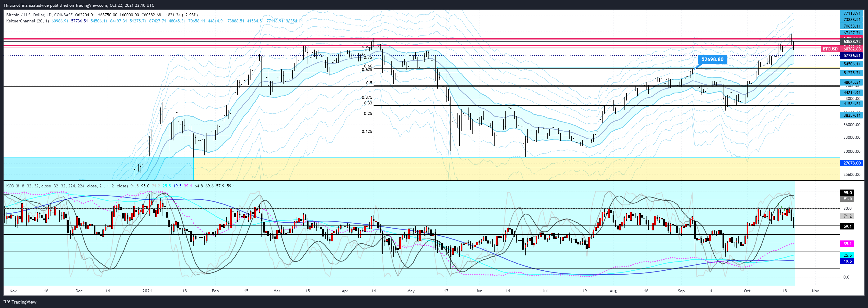868x308 pixels.
Task: Click the 0.33 Fibonacci level label
Action: pyautogui.click(x=368, y=103)
